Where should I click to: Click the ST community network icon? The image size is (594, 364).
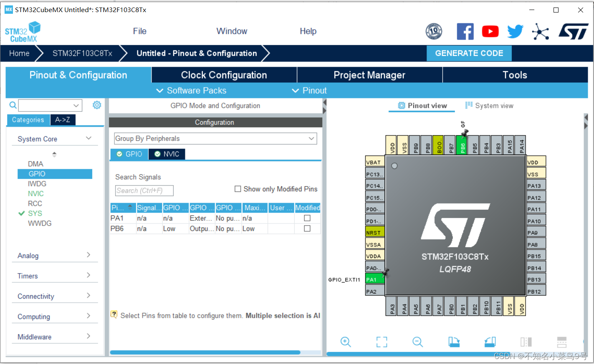point(540,31)
